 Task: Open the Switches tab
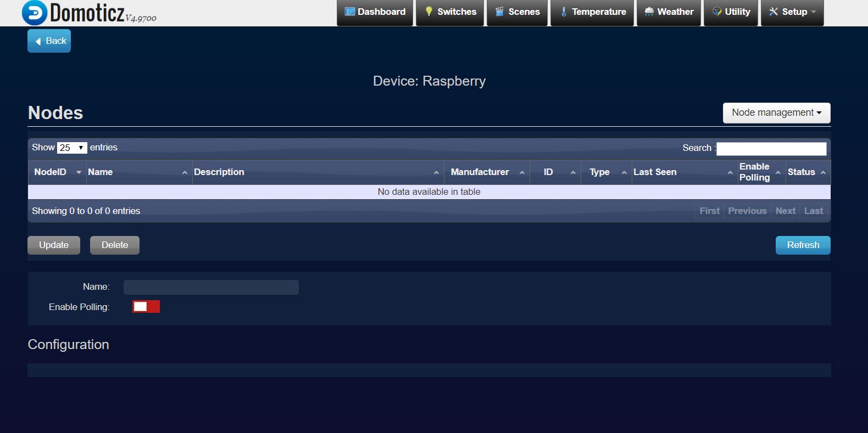tap(450, 12)
